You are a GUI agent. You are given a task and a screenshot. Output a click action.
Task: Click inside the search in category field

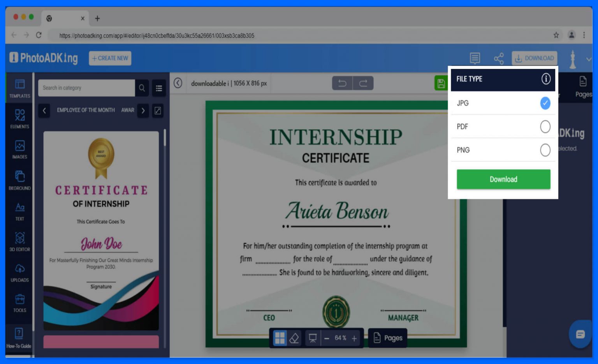(x=86, y=88)
